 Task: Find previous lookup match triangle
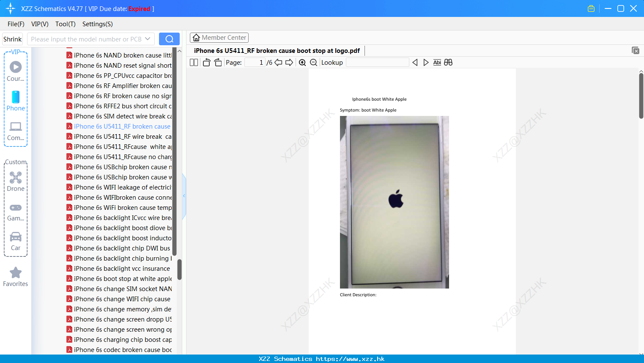click(415, 63)
